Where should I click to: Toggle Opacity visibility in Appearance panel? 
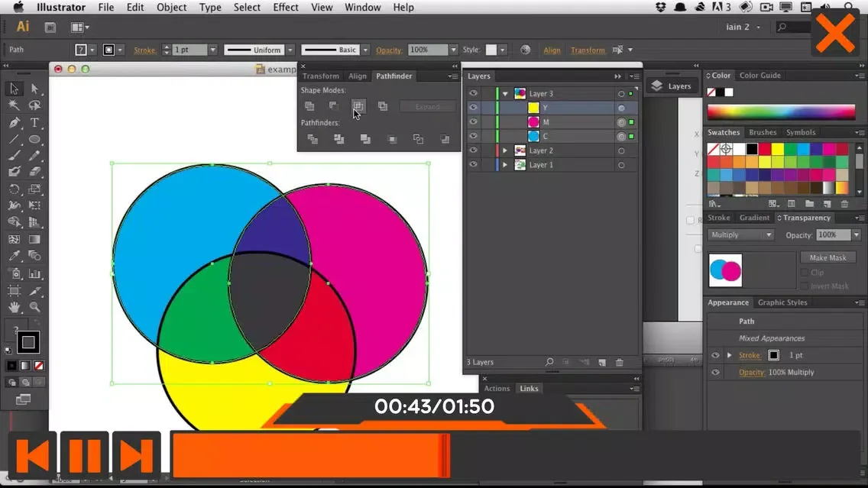pyautogui.click(x=715, y=373)
